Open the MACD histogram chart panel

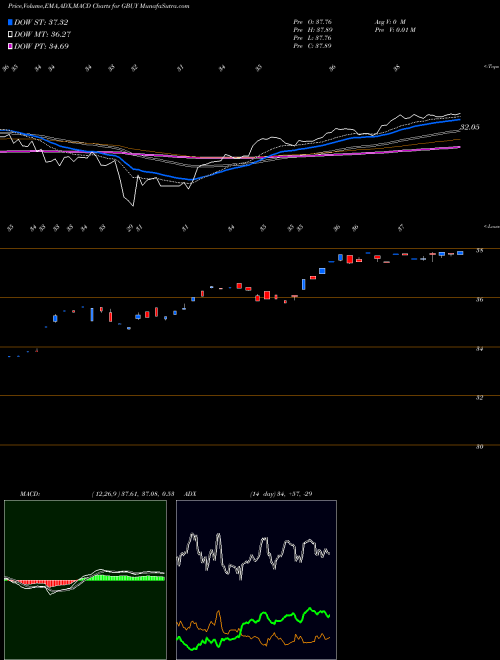[85, 580]
